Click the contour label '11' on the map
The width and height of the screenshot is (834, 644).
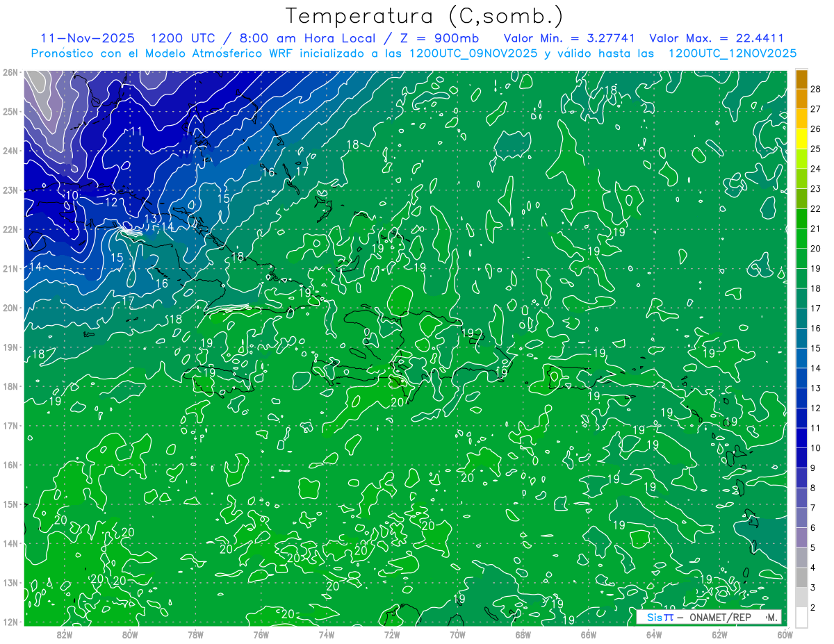tap(136, 131)
